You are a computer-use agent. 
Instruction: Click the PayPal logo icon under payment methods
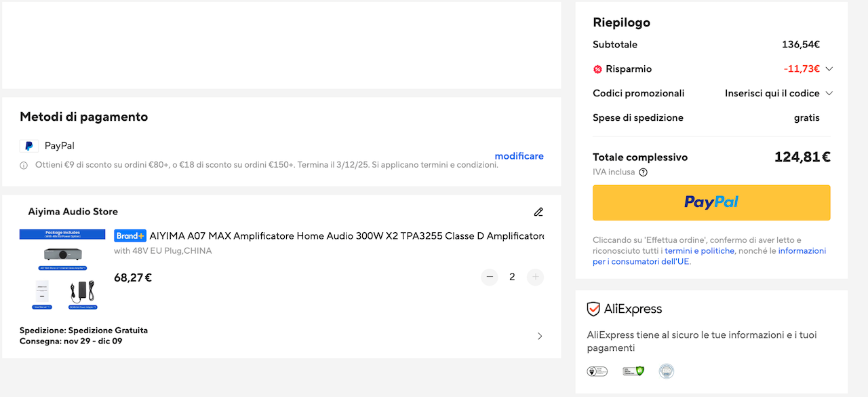(28, 146)
